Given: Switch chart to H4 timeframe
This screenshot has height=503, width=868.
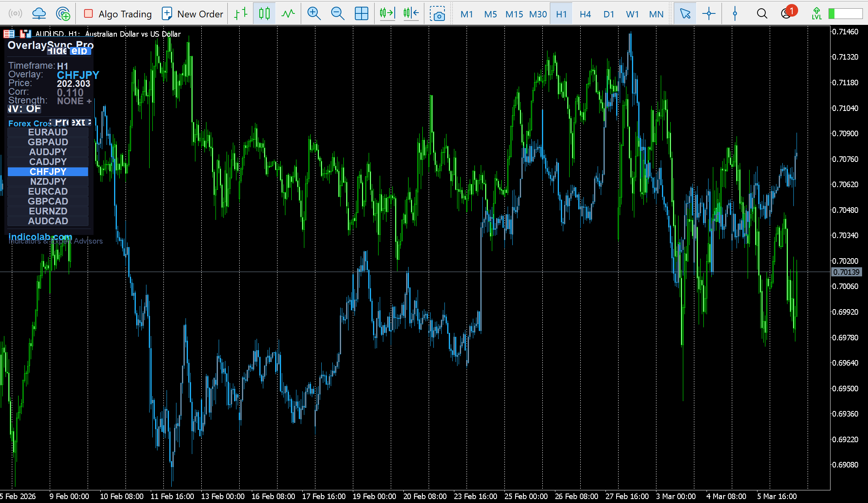Looking at the screenshot, I should (x=585, y=14).
